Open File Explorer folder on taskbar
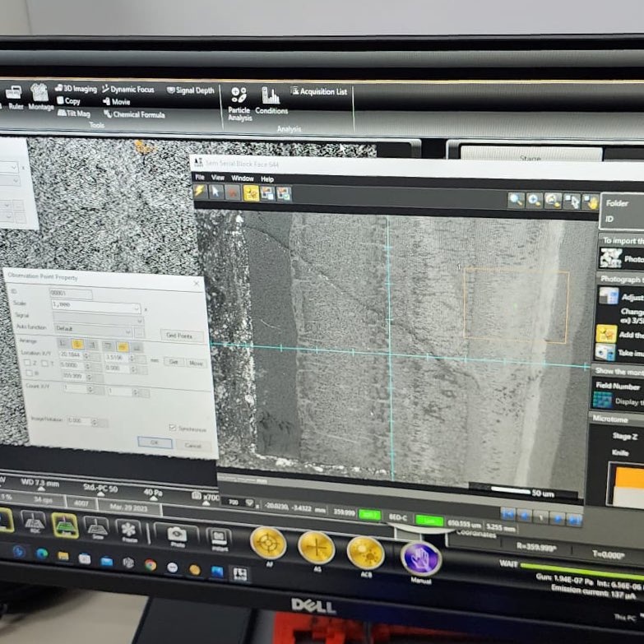The width and height of the screenshot is (644, 644). coord(63,557)
